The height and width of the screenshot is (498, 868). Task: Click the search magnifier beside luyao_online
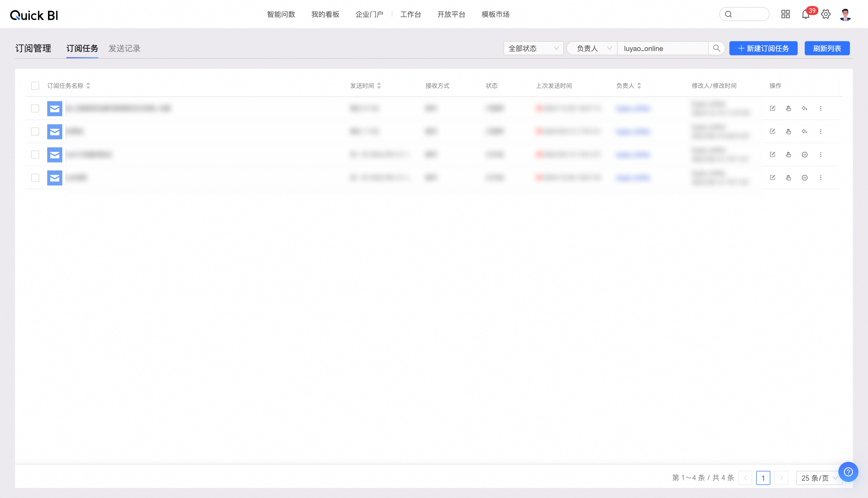(717, 48)
